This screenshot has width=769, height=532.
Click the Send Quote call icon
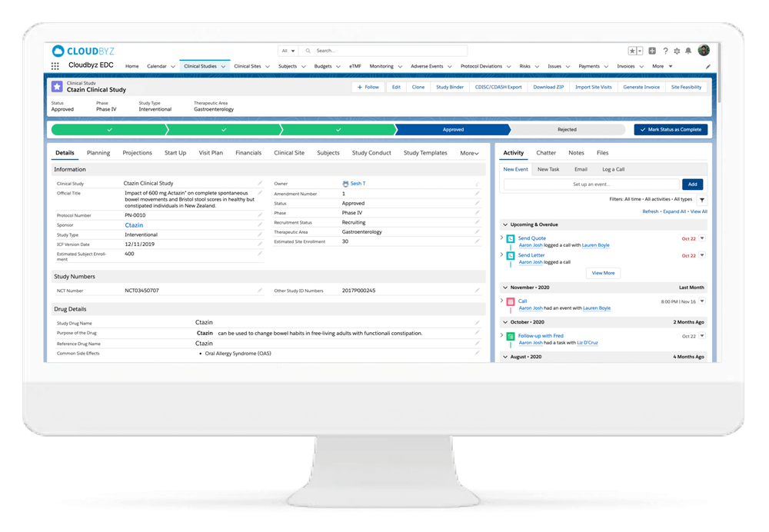point(511,239)
